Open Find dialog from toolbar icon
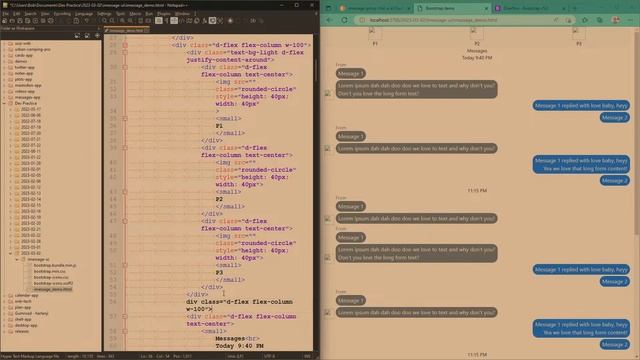 point(104,20)
